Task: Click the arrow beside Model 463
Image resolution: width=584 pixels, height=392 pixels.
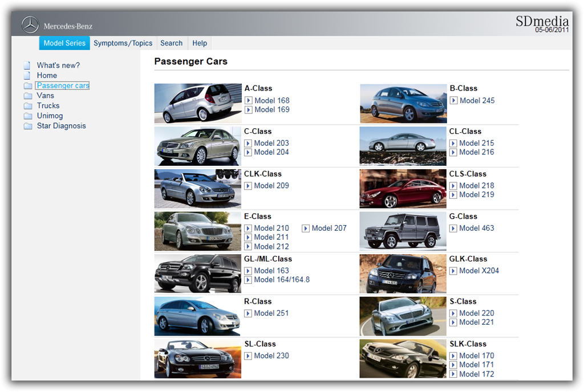Action: 453,228
